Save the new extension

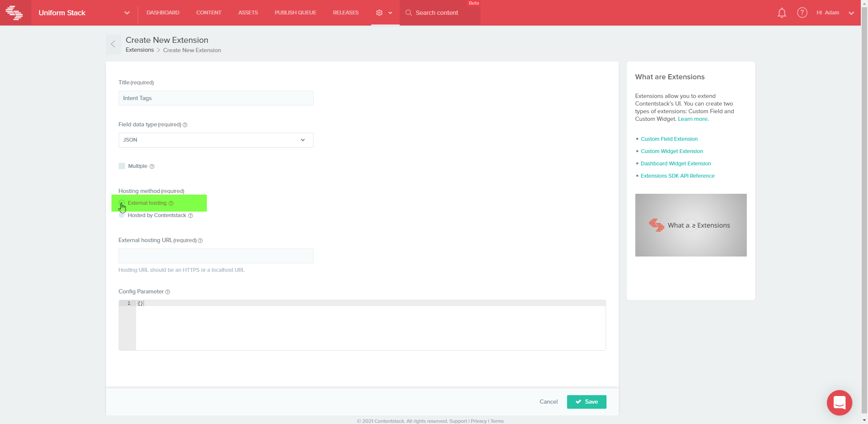click(587, 402)
